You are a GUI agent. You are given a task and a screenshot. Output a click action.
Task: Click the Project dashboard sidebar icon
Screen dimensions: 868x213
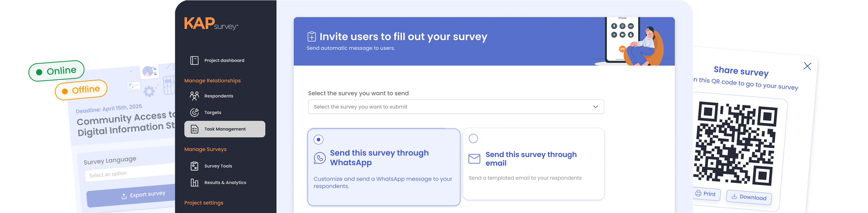click(194, 60)
